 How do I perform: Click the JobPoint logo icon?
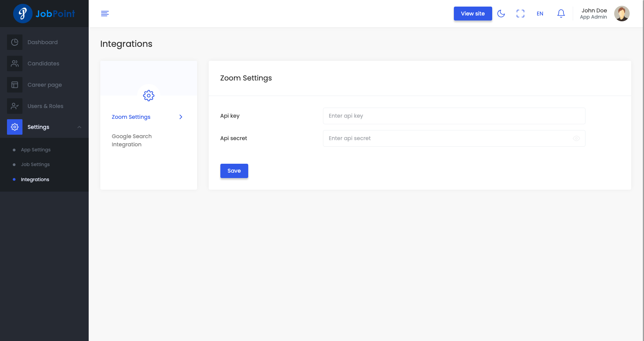pos(23,14)
